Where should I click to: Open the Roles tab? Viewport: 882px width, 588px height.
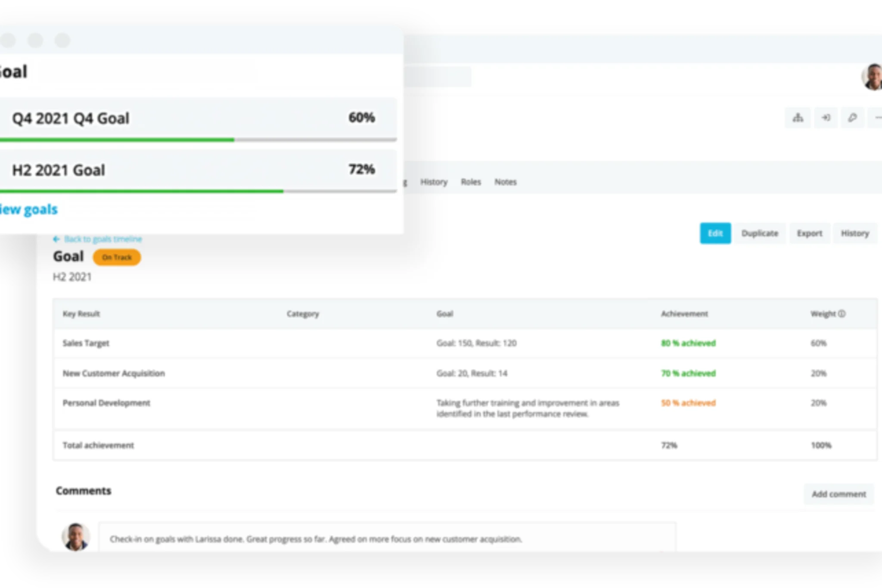pos(471,182)
